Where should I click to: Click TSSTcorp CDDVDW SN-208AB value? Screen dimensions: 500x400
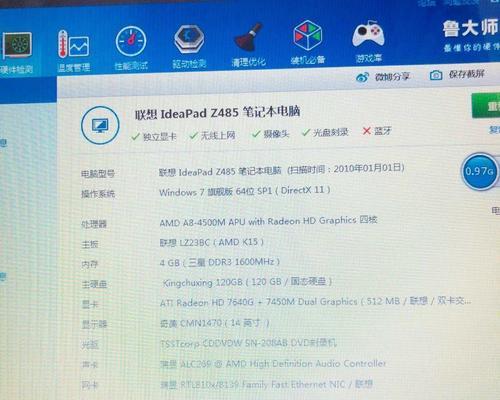248,343
